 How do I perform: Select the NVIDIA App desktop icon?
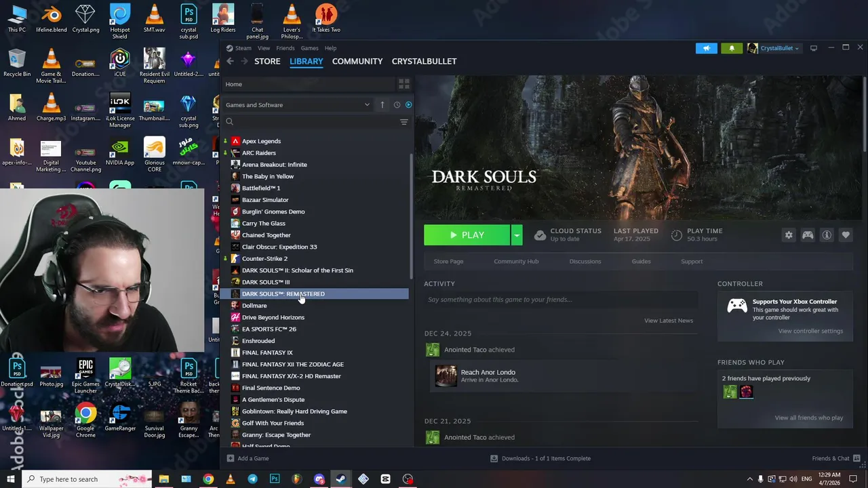[120, 152]
